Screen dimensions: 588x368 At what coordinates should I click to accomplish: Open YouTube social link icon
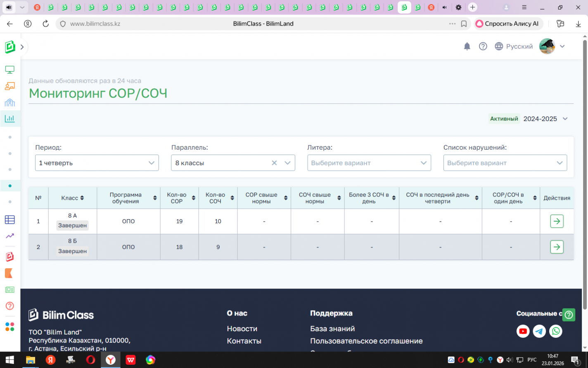(x=523, y=331)
